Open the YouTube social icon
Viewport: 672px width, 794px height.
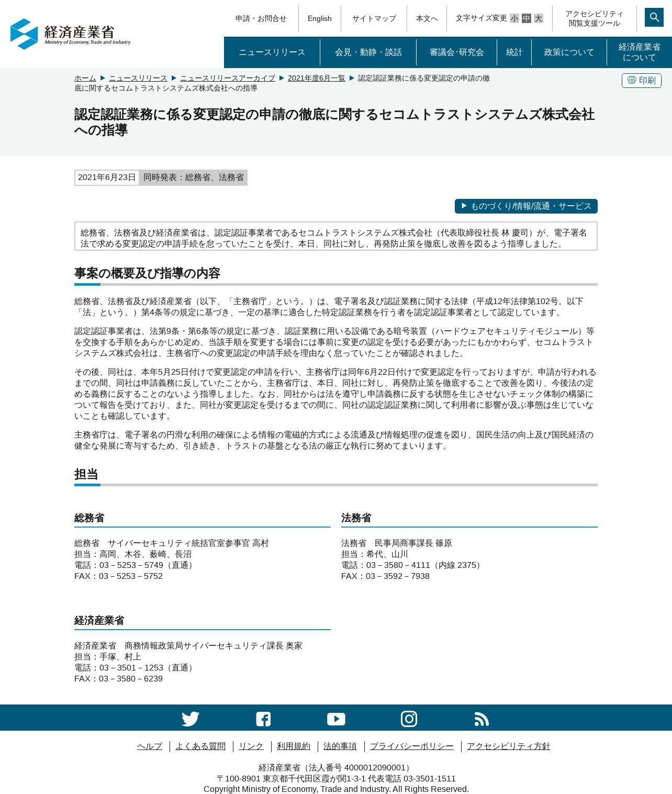coord(336,719)
